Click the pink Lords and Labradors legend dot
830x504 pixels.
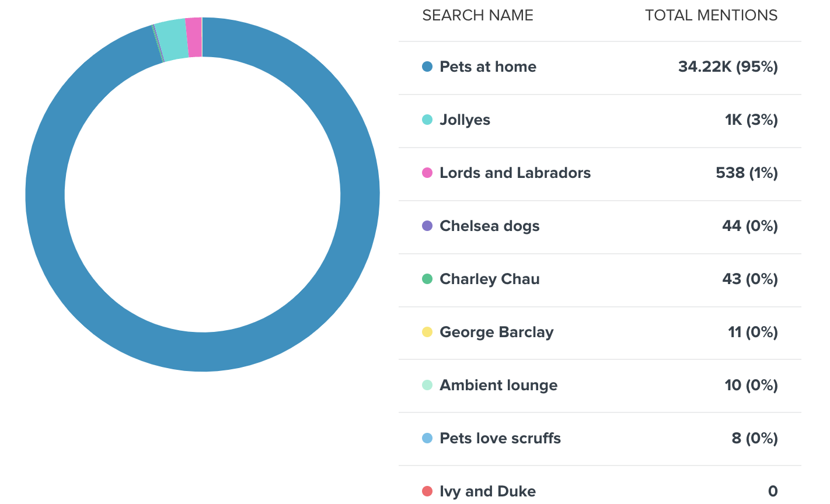click(x=427, y=173)
